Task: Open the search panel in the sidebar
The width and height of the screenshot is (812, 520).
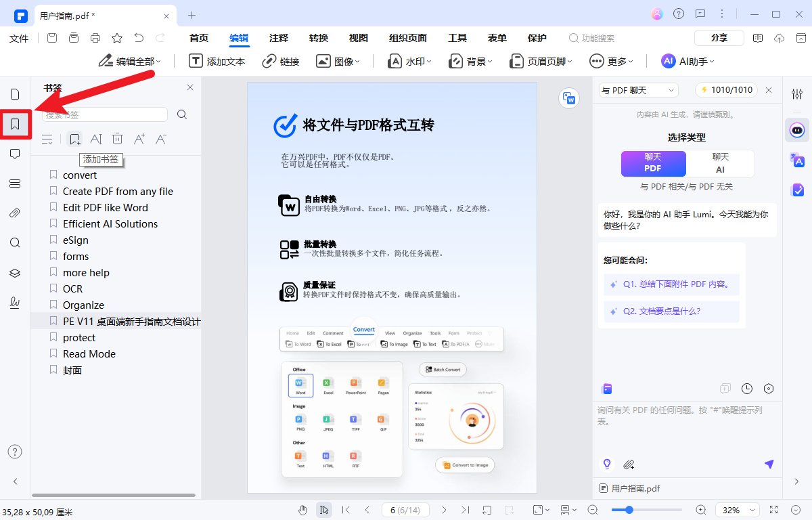Action: tap(15, 242)
